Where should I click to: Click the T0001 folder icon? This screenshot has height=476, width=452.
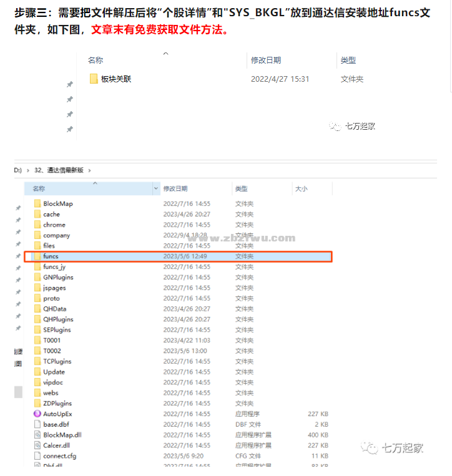37,340
